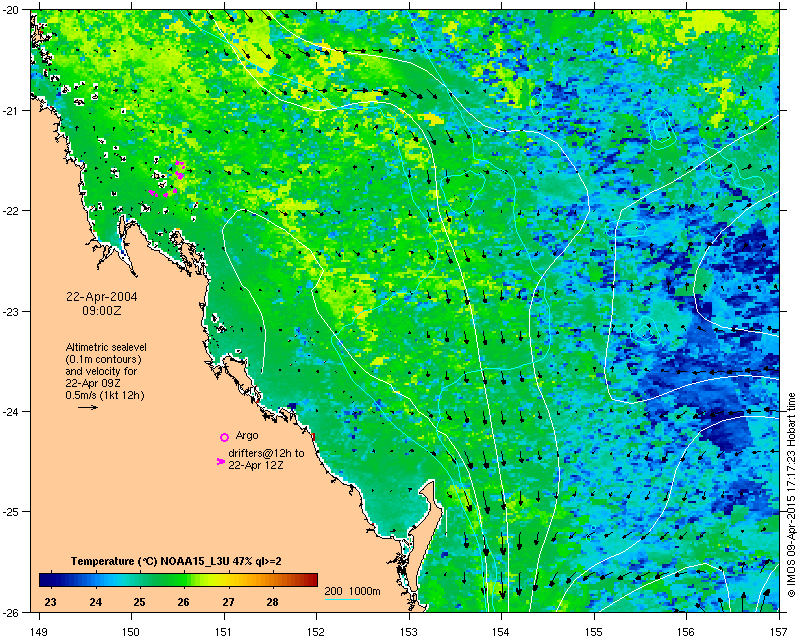Viewport: 800px width, 640px height.
Task: Click the latitude axis label "-20"
Action: (12, 10)
